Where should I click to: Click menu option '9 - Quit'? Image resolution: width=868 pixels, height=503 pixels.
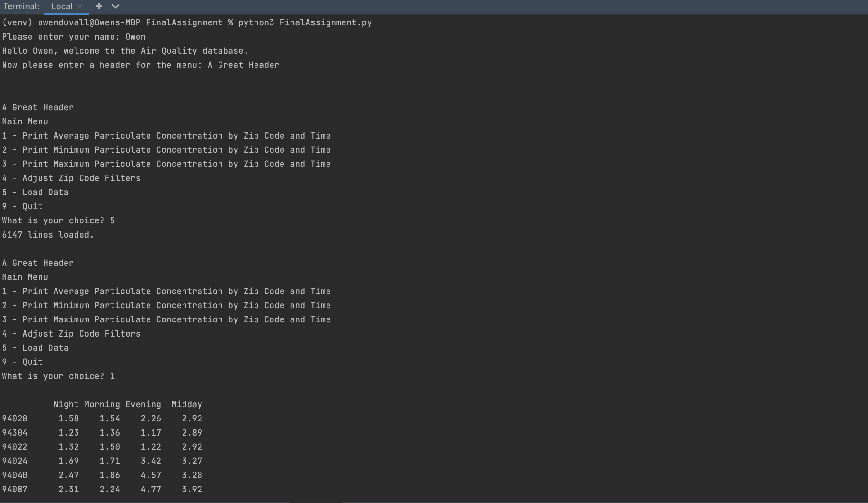point(22,206)
